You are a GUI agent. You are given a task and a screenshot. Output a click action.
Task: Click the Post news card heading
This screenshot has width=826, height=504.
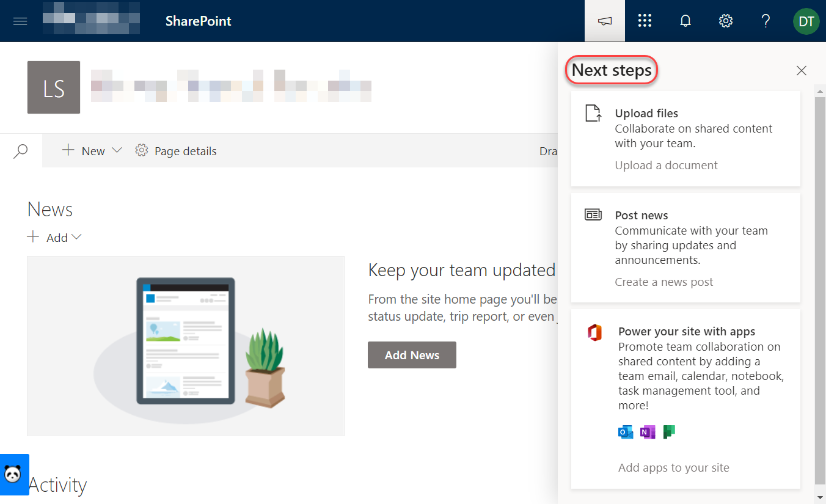641,215
